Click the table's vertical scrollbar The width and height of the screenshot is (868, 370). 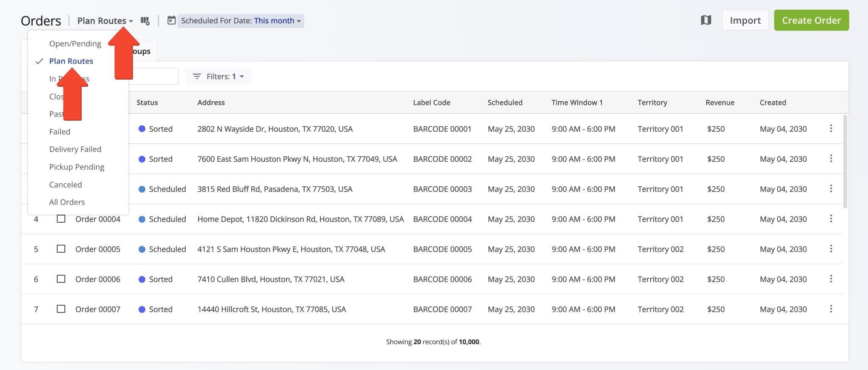pyautogui.click(x=845, y=162)
